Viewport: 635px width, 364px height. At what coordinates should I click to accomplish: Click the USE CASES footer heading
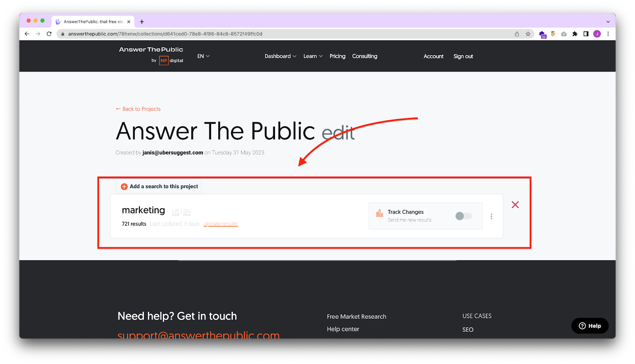(x=477, y=316)
